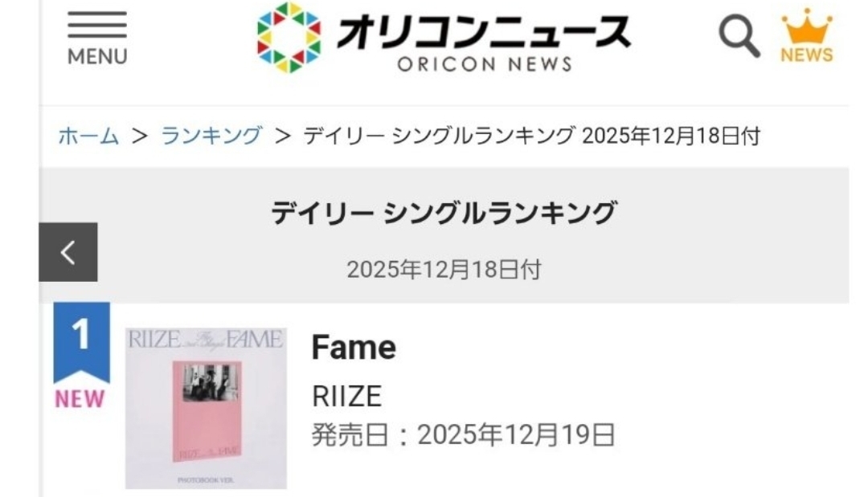Select the 2025年12月18日付 date below heading
This screenshot has width=868, height=497.
(x=444, y=270)
